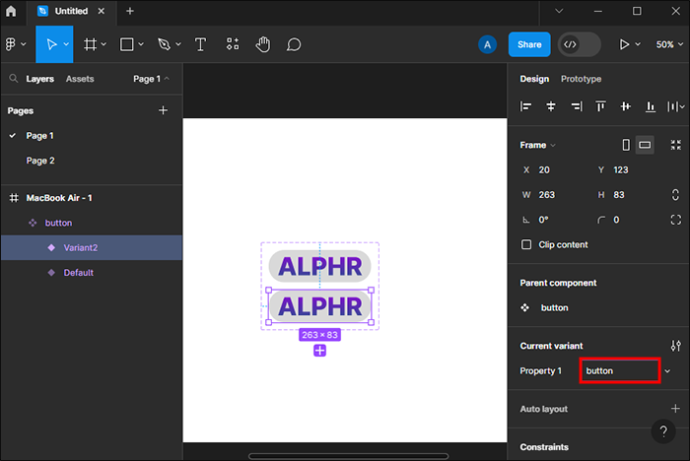Select the button component set layer
This screenshot has width=690, height=461.
91,223
